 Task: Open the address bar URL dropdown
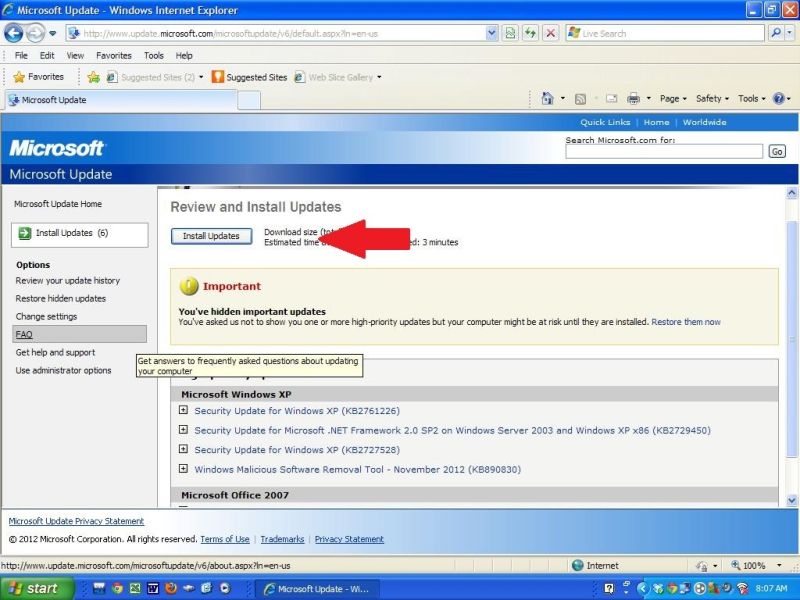(x=491, y=34)
